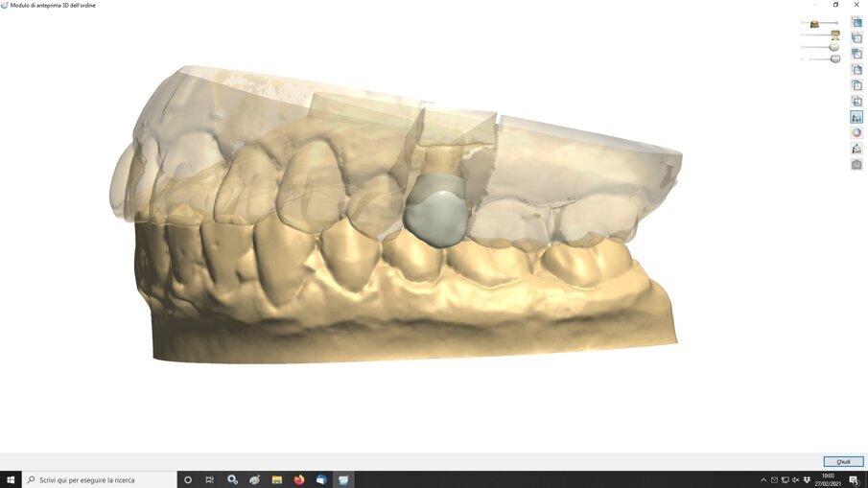The width and height of the screenshot is (868, 488).
Task: Restore down the preview window
Action: tap(835, 5)
